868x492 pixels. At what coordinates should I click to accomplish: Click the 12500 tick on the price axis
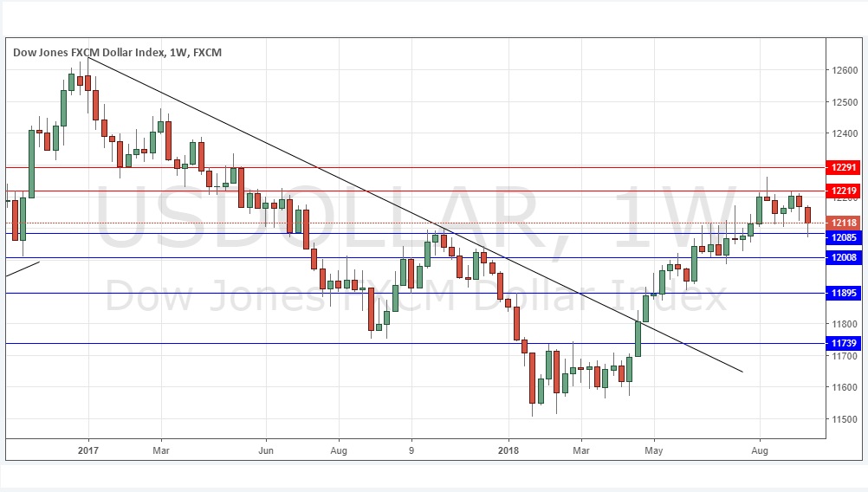pyautogui.click(x=845, y=101)
